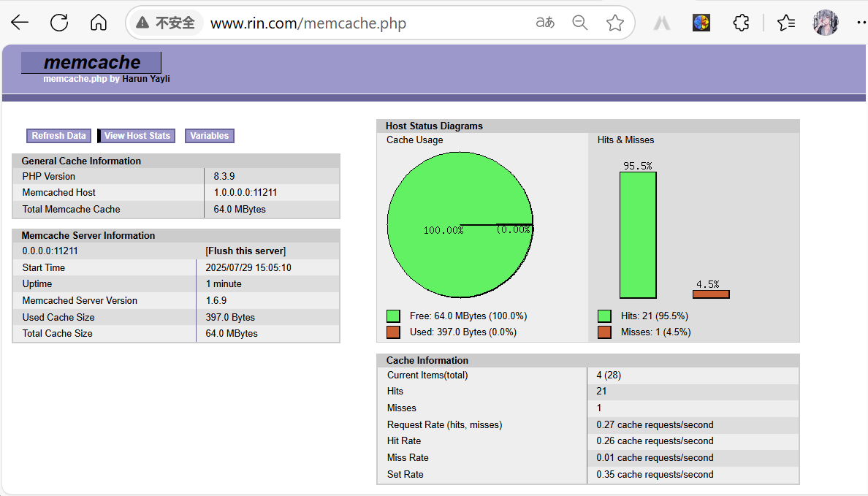Select Set Rate 0.35 cache requests/second
Viewport: 868px width, 496px height.
(x=655, y=474)
